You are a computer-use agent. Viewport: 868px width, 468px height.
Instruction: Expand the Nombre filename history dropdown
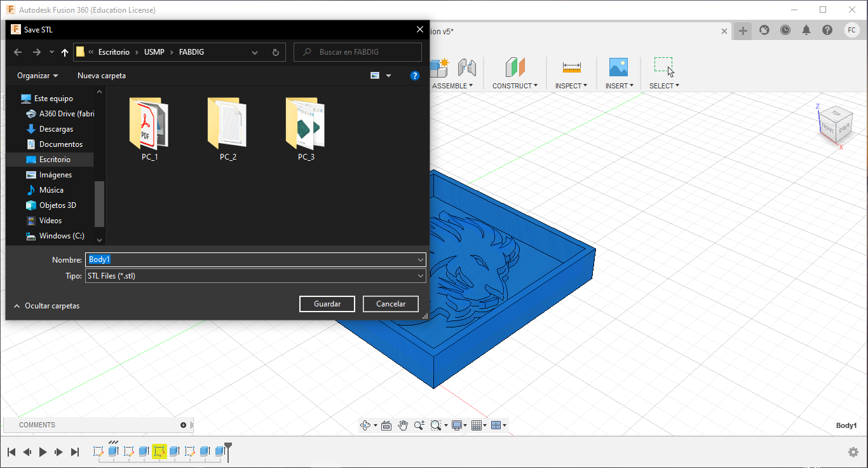421,259
